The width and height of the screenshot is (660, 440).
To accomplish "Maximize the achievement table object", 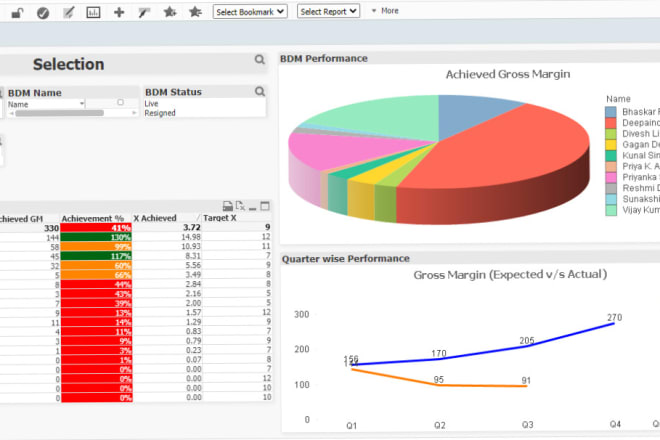I will pyautogui.click(x=265, y=206).
